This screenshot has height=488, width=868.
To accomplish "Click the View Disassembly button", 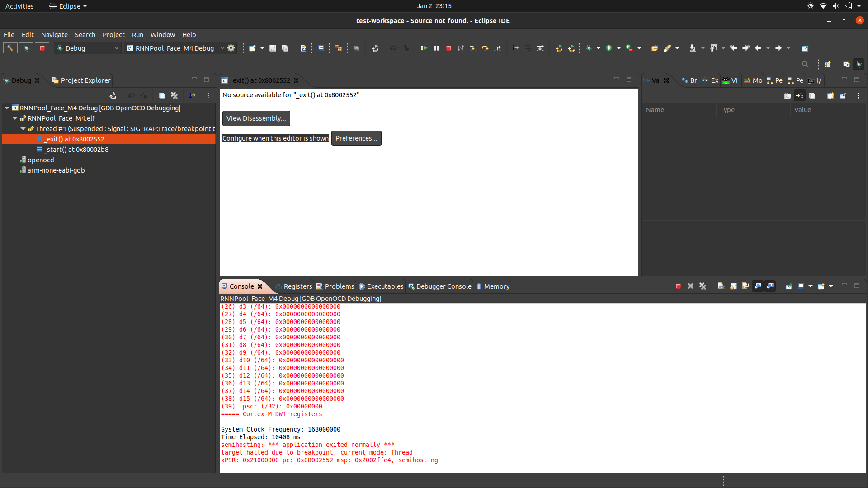I will point(256,118).
